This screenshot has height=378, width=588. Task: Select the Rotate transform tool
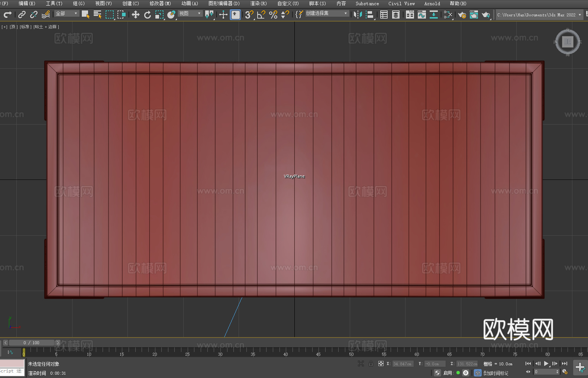tap(148, 14)
